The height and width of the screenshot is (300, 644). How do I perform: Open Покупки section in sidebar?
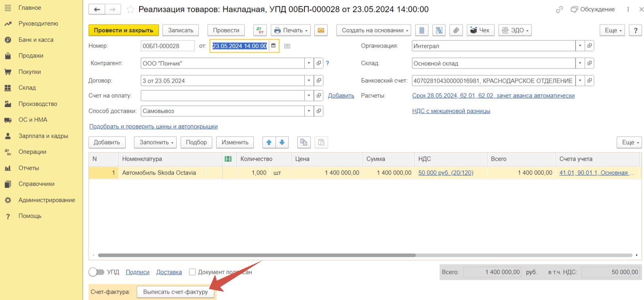(x=30, y=72)
